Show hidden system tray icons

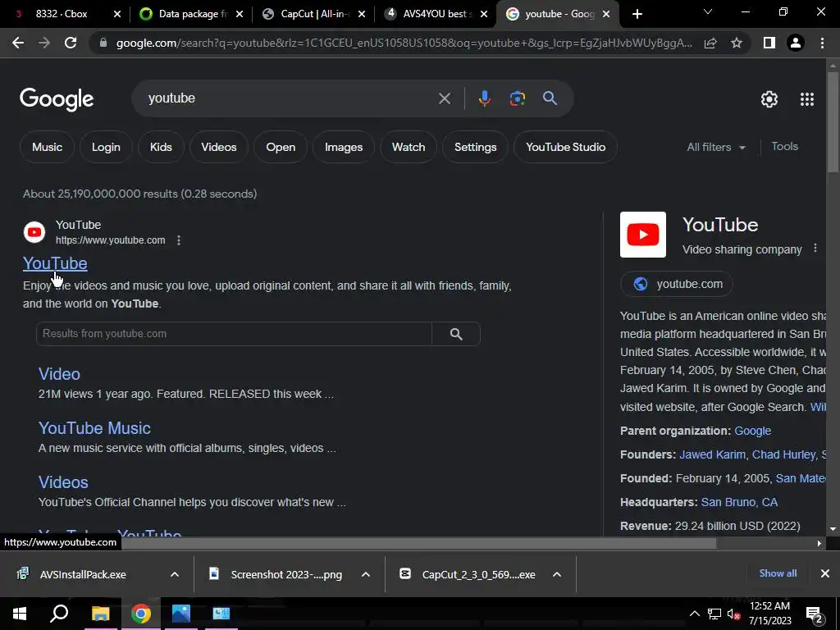tap(694, 614)
